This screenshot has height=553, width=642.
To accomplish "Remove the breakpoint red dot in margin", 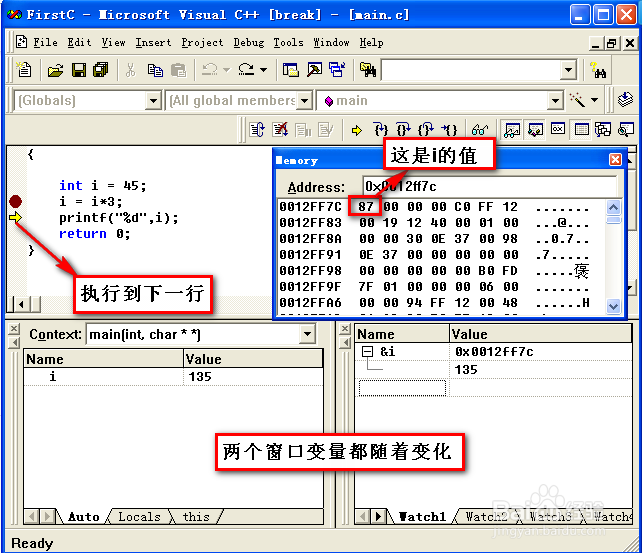I will pos(15,201).
